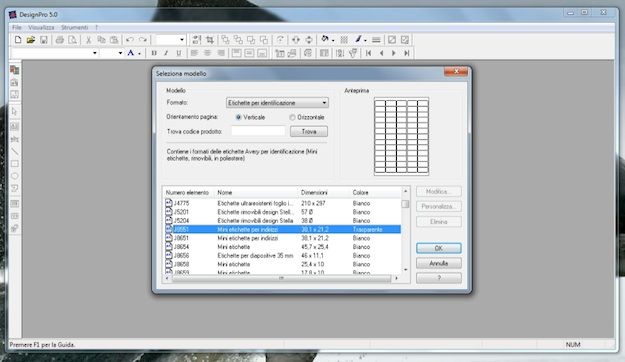
Task: Click the Print icon in toolbar
Action: 59,40
